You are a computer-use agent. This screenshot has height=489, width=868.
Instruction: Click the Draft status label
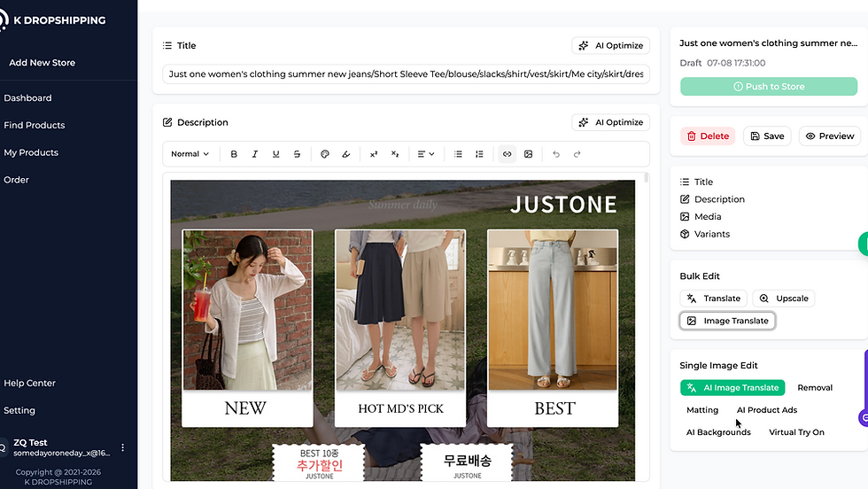pyautogui.click(x=690, y=63)
